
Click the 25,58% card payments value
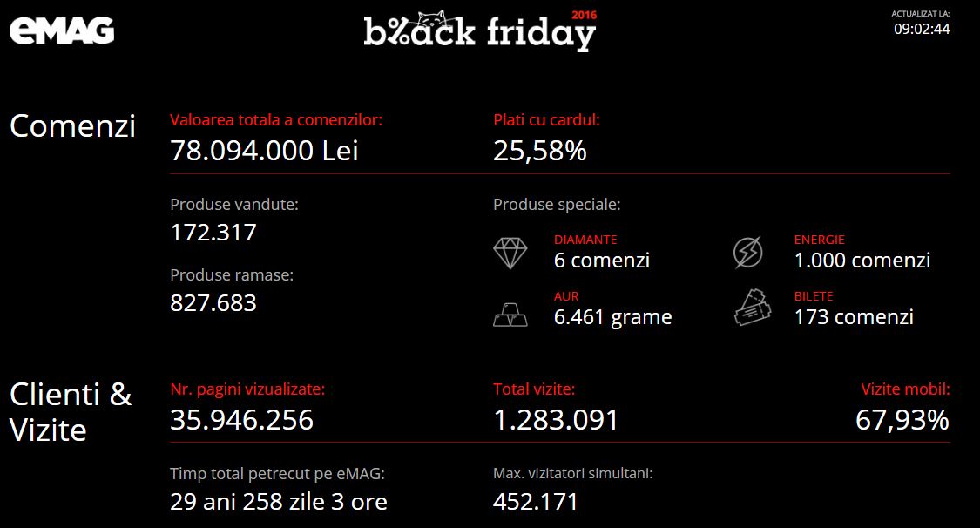coord(540,151)
